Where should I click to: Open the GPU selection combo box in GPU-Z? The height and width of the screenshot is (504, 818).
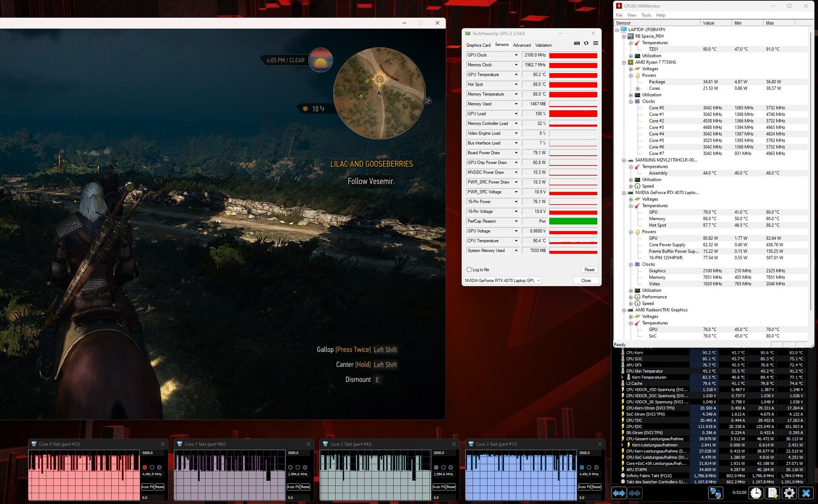click(503, 281)
